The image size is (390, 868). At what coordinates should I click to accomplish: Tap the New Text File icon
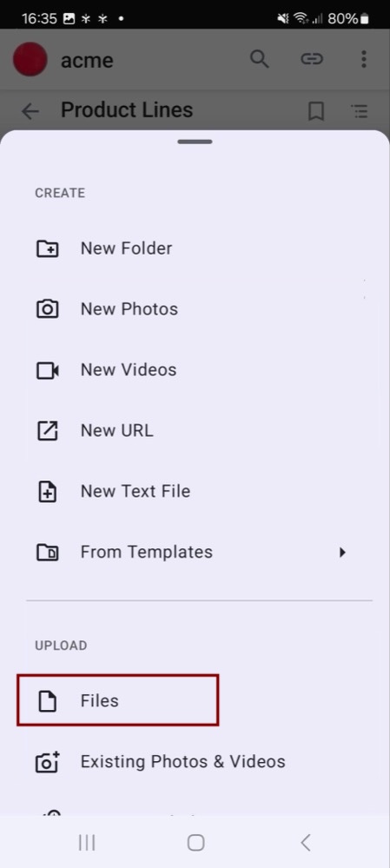point(48,492)
